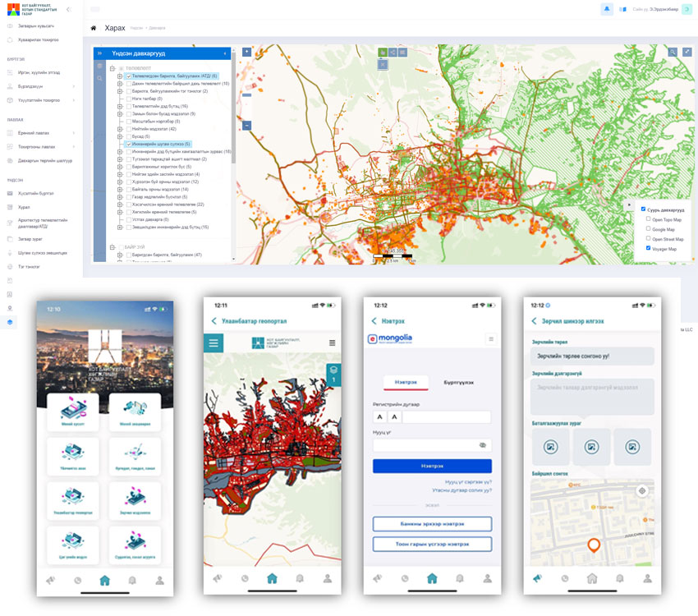The image size is (698, 616).
Task: Click the Нууц үг сэргээх уу? link
Action: [x=468, y=481]
